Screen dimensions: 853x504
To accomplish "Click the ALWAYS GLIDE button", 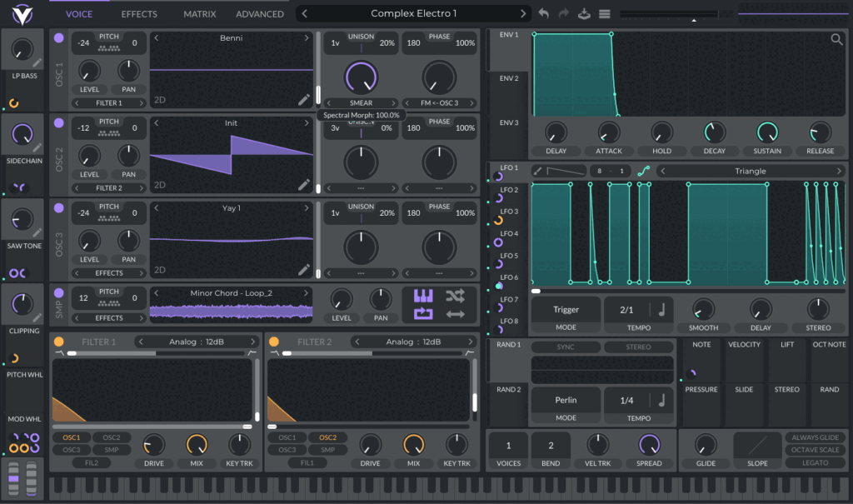I will coord(815,437).
